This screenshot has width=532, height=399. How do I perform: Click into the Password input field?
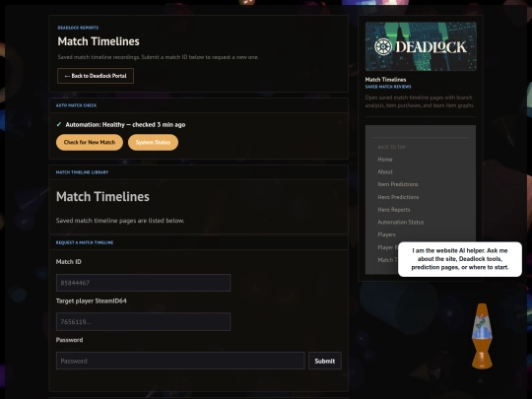tap(180, 361)
